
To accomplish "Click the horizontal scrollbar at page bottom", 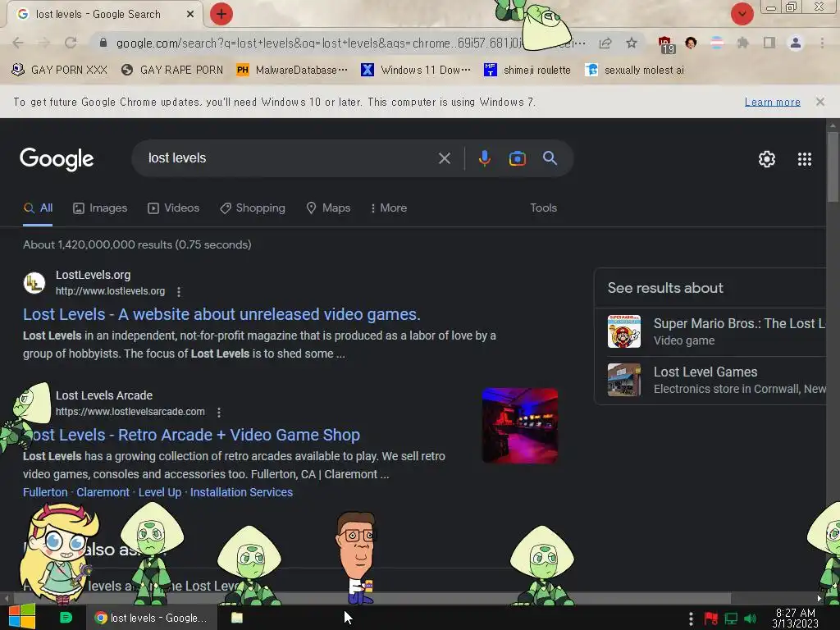I will 372,598.
